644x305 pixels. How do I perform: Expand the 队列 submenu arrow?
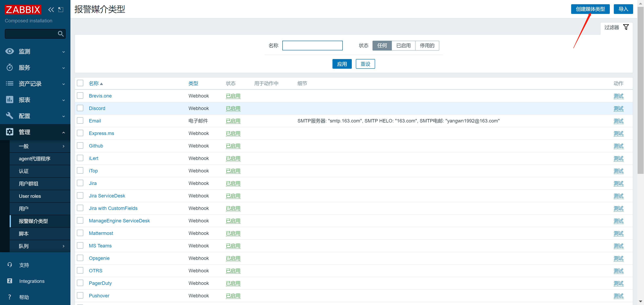click(64, 246)
